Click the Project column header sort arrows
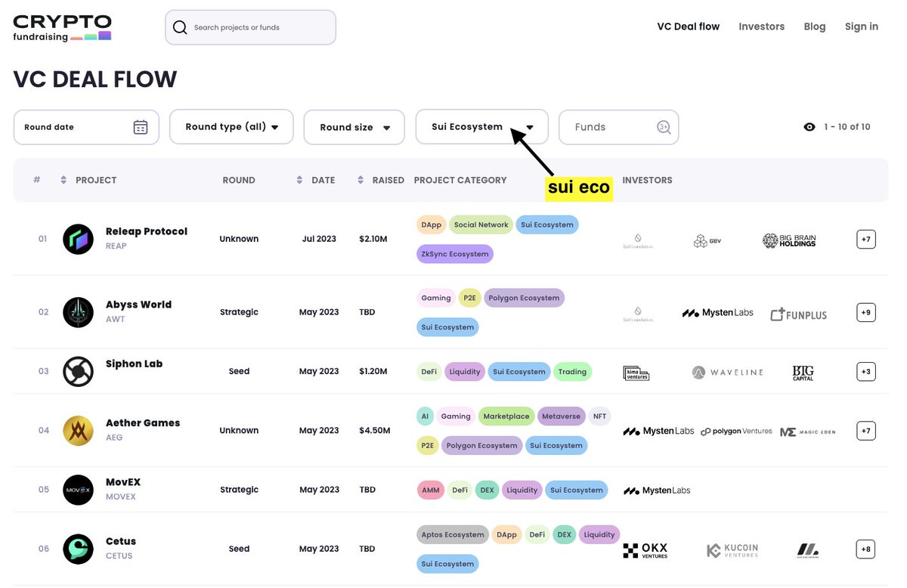The image size is (907, 588). click(63, 180)
